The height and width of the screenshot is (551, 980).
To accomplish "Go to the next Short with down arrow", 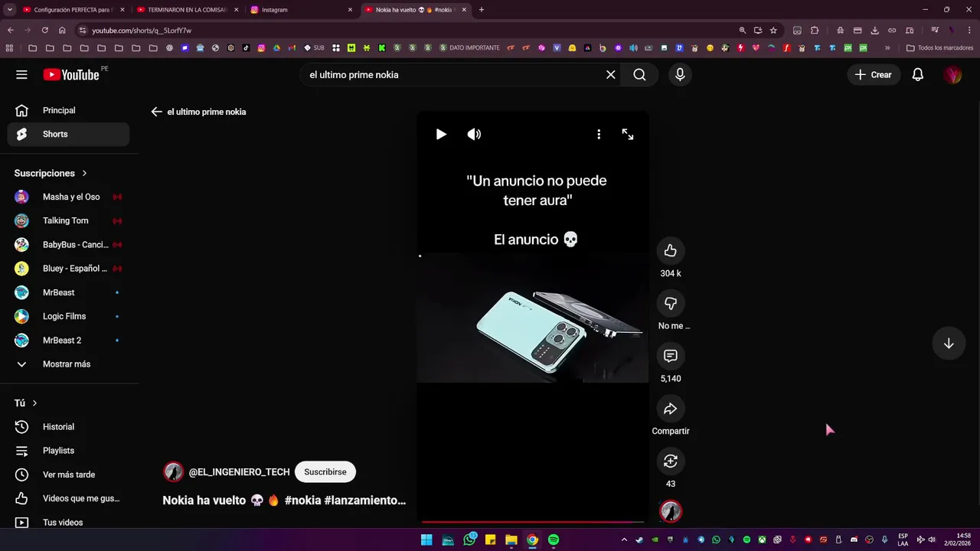I will tap(949, 344).
